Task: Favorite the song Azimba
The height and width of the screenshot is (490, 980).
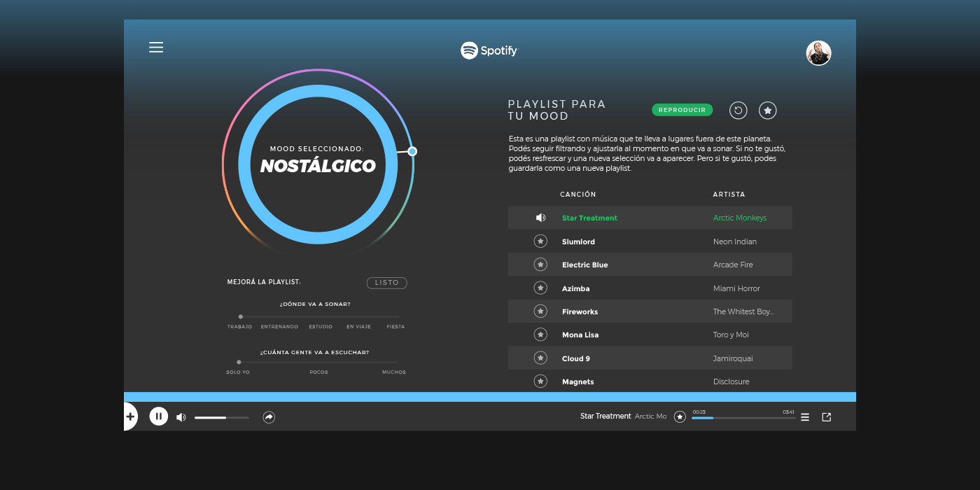Action: coord(540,288)
